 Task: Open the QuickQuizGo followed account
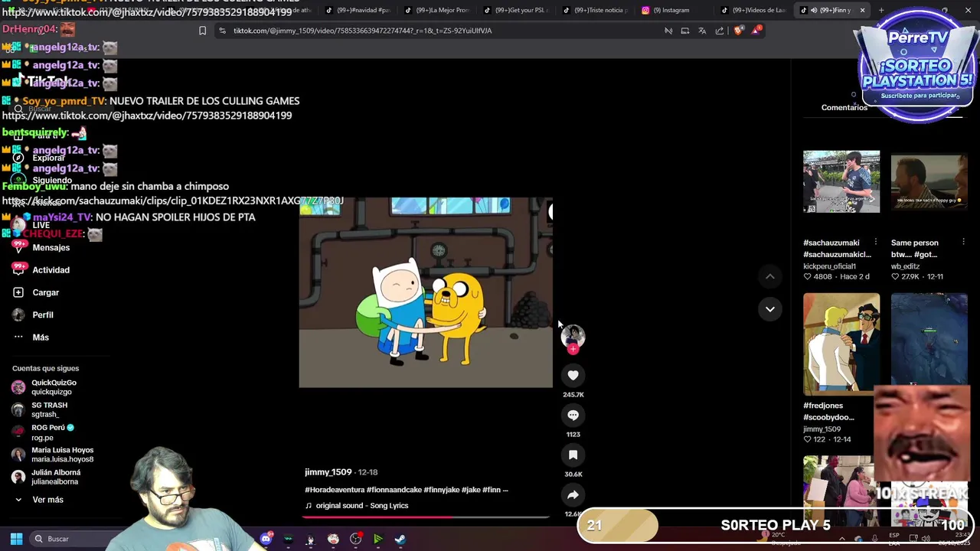click(x=54, y=387)
